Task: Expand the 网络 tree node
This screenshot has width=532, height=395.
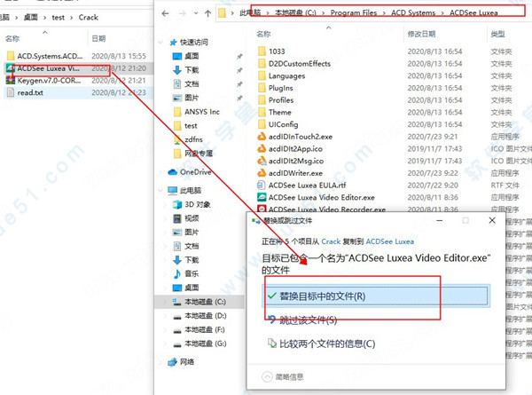Action: coord(160,362)
